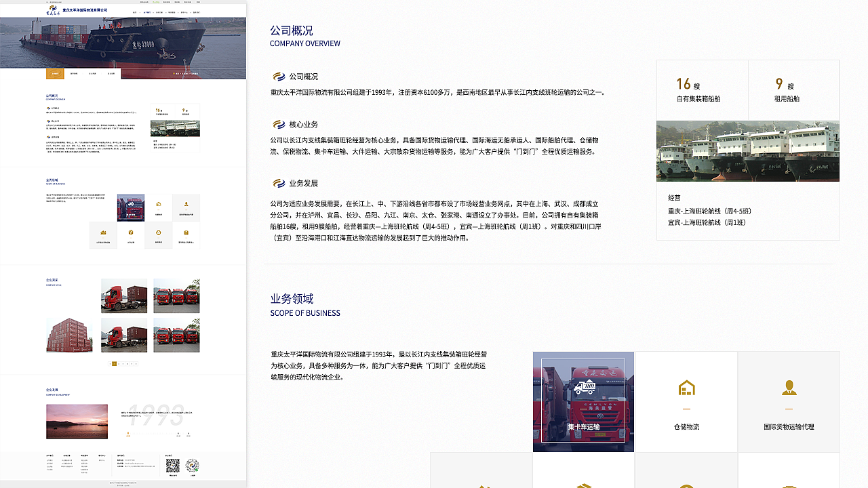Open the cargo ship banner image in preview

pos(123,48)
